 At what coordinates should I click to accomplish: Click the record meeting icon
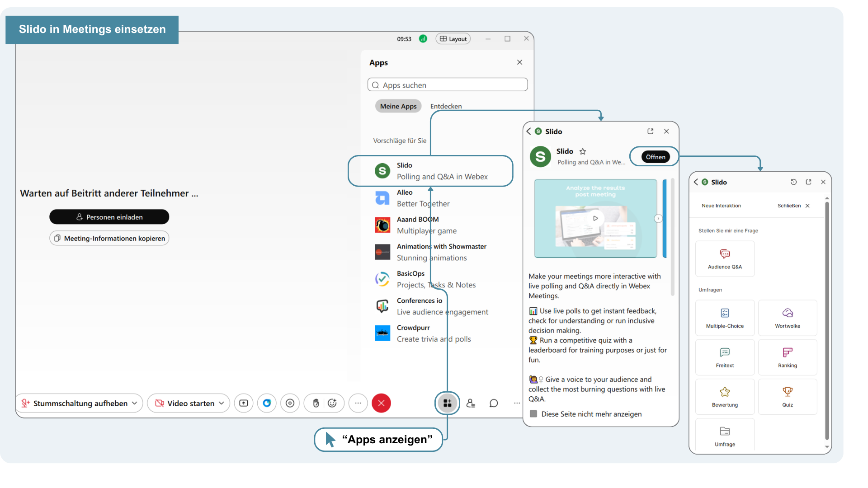coord(290,403)
